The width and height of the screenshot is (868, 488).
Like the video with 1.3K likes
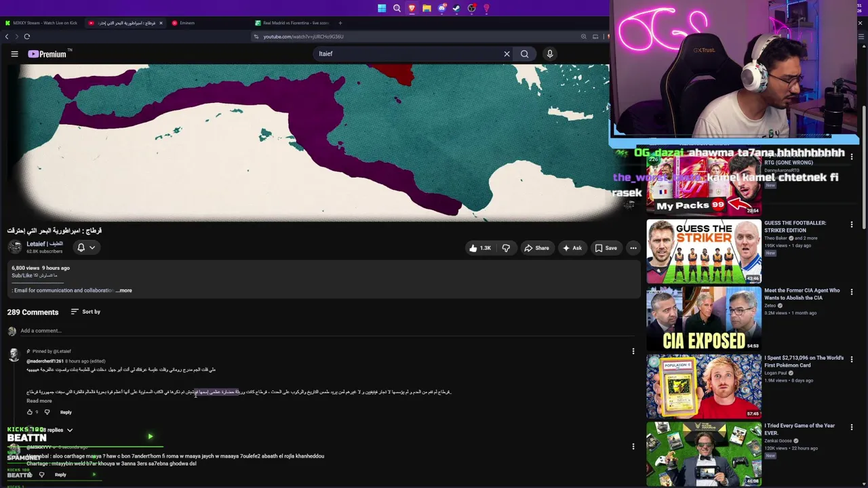click(x=479, y=248)
